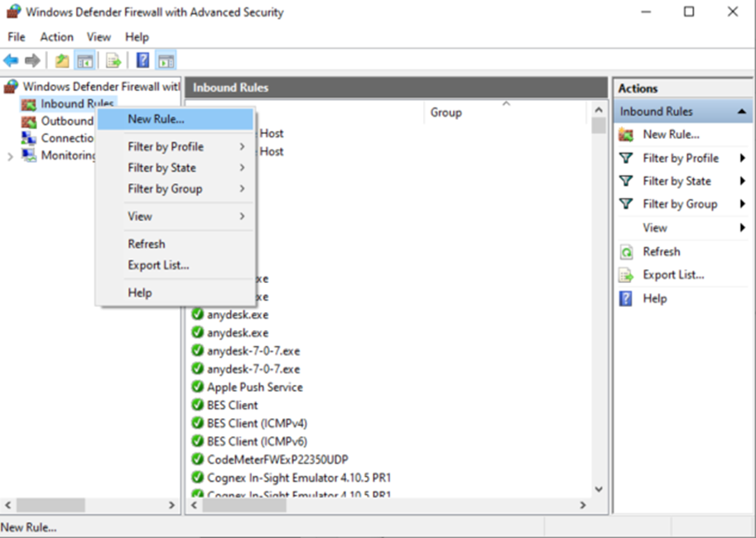Open Help from the toolbar question-mark icon
This screenshot has width=756, height=538.
coord(142,60)
